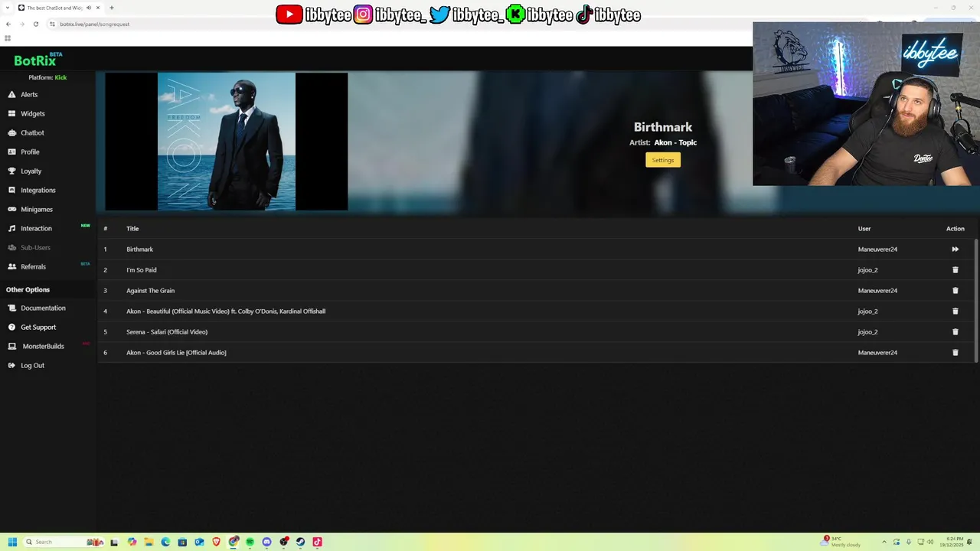Click the Title column header
This screenshot has width=980, height=551.
(132, 229)
